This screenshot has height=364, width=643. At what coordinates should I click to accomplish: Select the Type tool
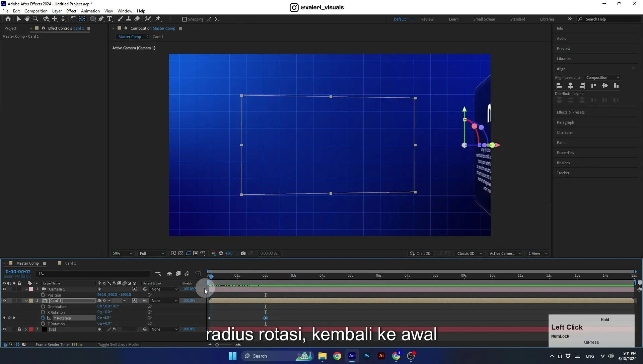click(x=110, y=19)
